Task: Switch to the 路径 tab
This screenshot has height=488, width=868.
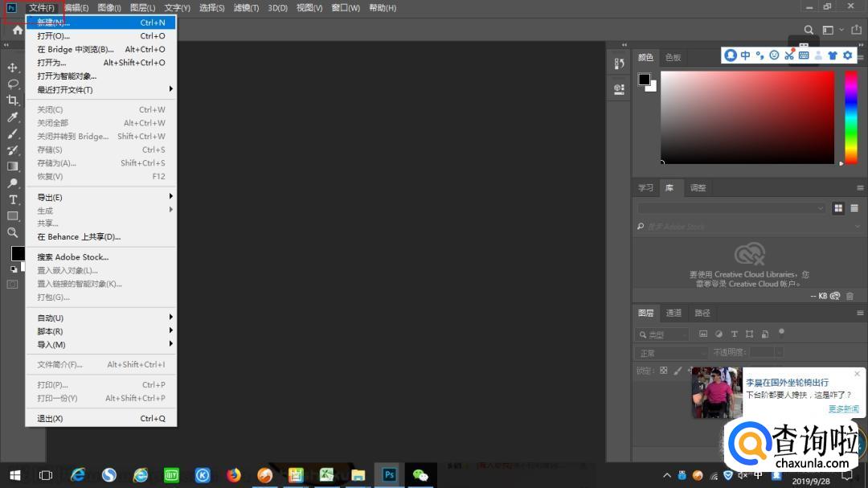Action: [702, 313]
